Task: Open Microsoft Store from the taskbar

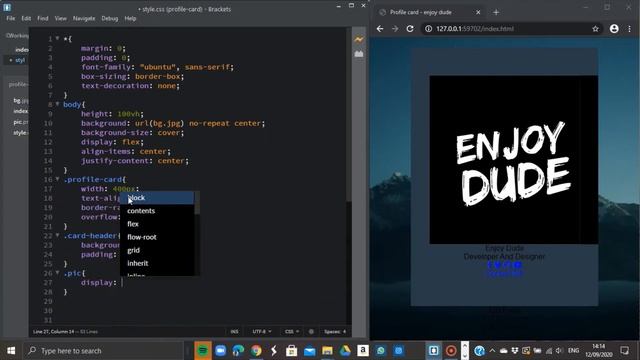Action: [x=291, y=351]
